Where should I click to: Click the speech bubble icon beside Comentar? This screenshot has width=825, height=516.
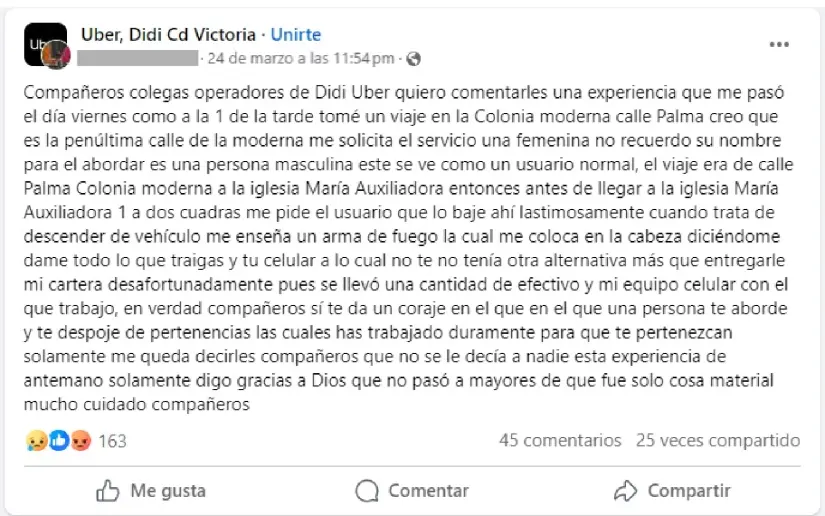[367, 490]
